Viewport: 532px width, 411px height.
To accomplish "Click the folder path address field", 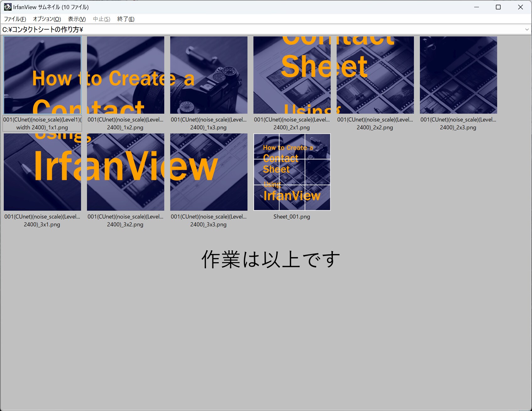I will (251, 30).
